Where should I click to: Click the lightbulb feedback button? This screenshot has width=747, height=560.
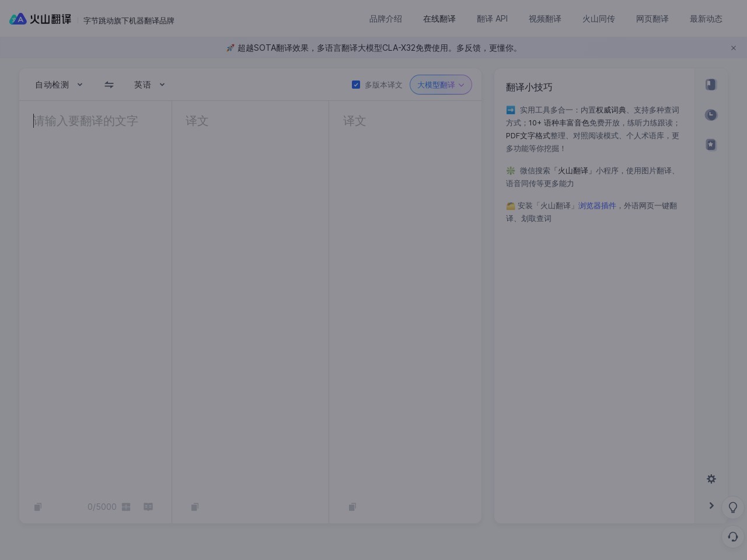[733, 508]
